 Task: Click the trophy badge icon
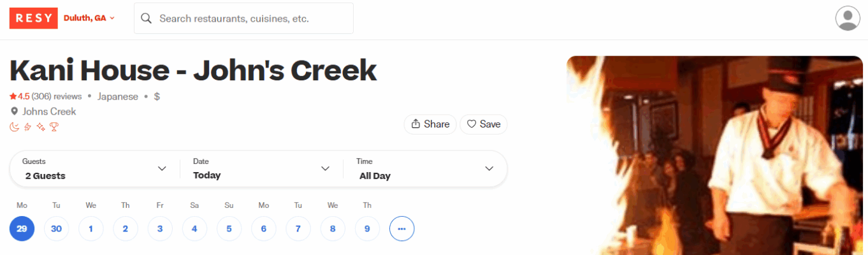click(54, 127)
